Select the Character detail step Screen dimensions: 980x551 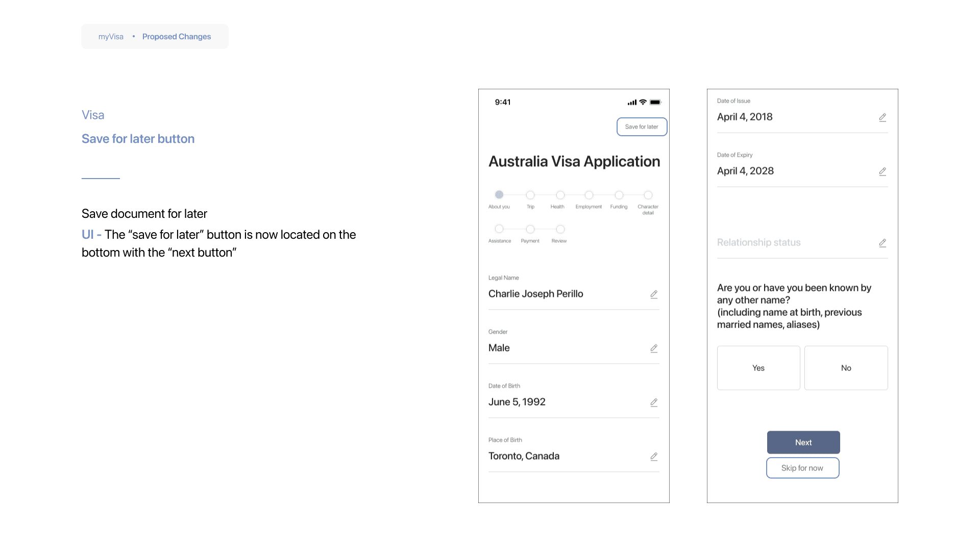[648, 195]
